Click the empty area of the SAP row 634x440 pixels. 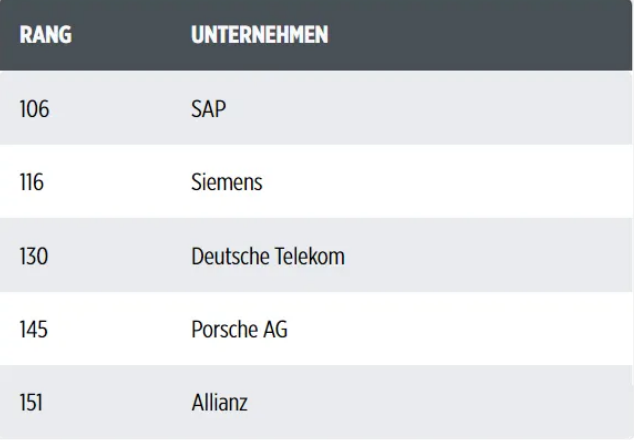tap(429, 109)
